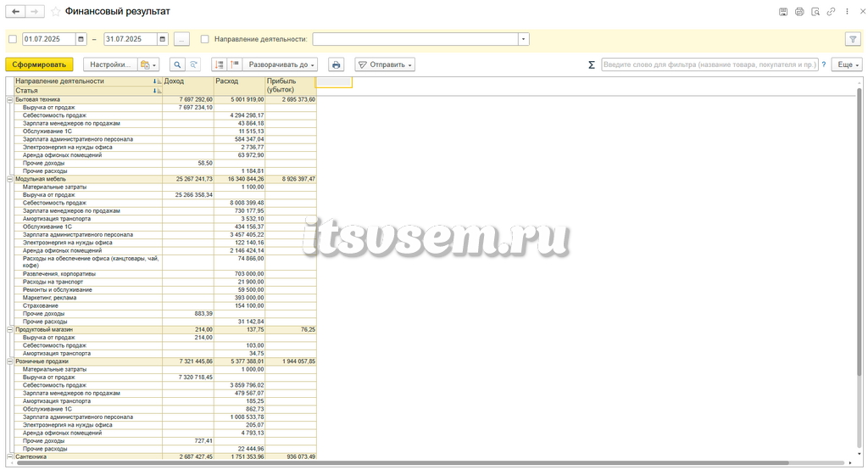Viewport: 868px width, 470px height.
Task: Get link to report via chain icon
Action: pos(831,12)
